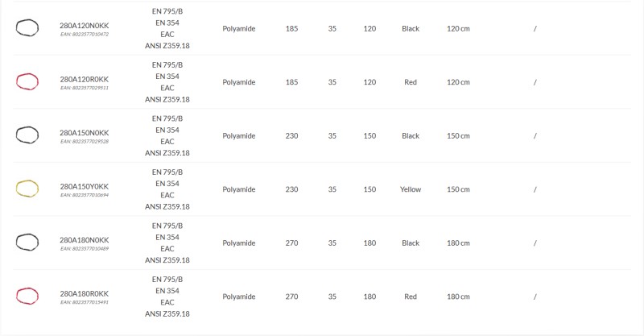Click the 180 cm length in the Black row
This screenshot has width=644, height=336.
(x=458, y=243)
